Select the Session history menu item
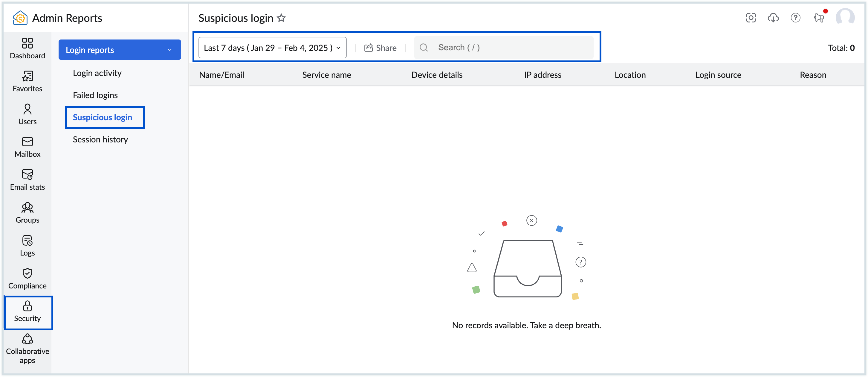Image resolution: width=868 pixels, height=377 pixels. pos(101,139)
